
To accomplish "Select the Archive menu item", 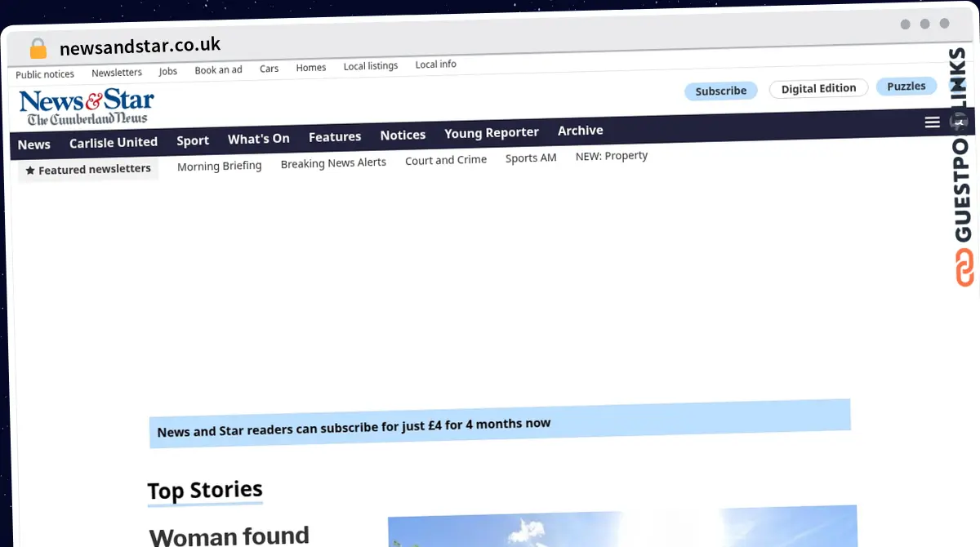I will [581, 131].
